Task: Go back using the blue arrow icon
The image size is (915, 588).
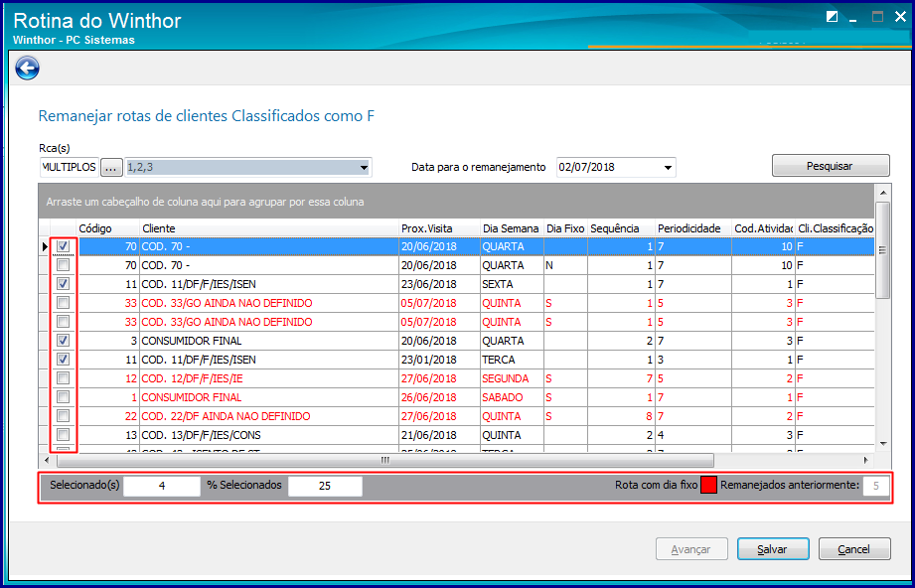Action: 27,69
